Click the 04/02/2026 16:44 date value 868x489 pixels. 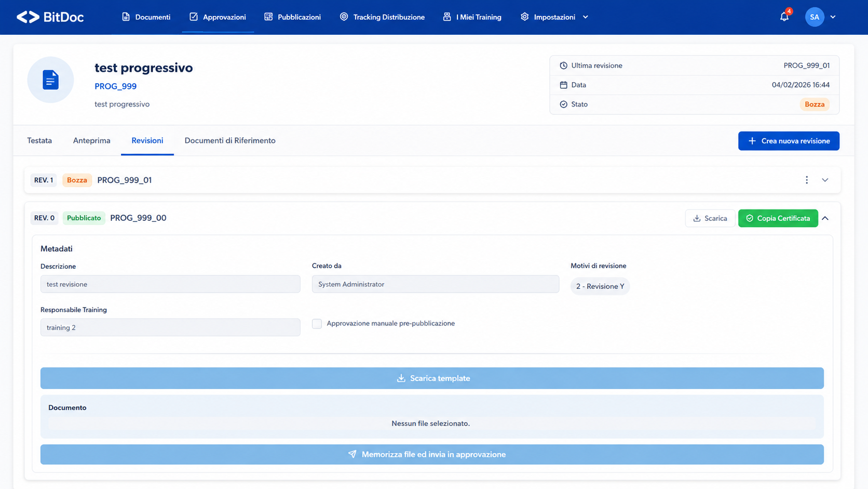(x=801, y=85)
